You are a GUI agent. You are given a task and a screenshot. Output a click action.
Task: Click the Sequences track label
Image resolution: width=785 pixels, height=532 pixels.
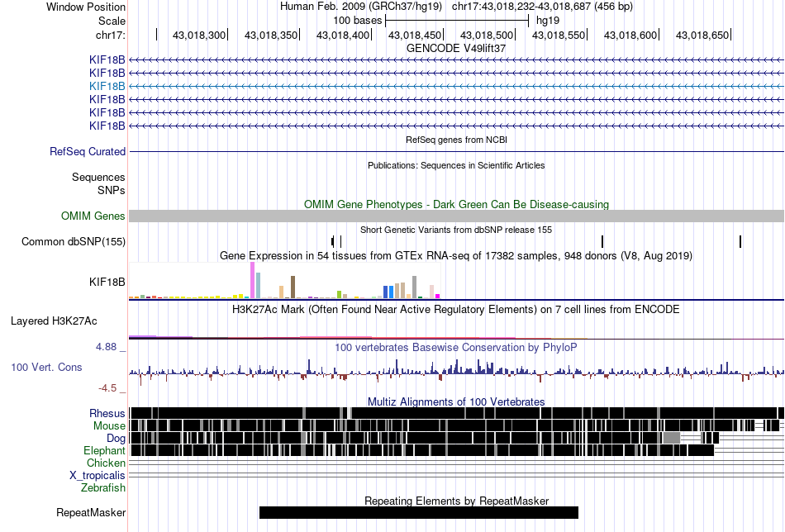point(98,177)
